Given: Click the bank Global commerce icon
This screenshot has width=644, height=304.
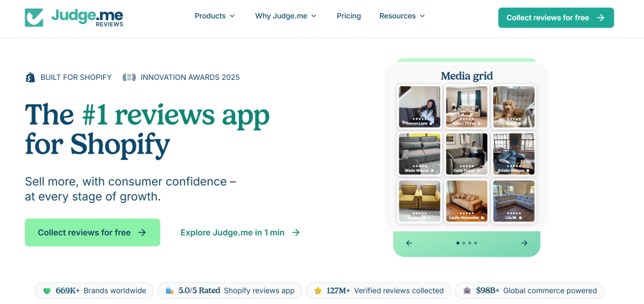Looking at the screenshot, I should [467, 291].
